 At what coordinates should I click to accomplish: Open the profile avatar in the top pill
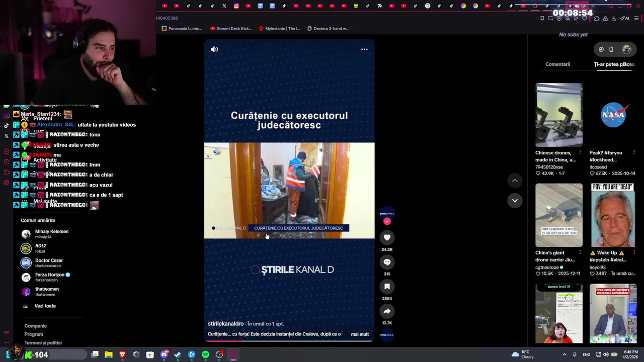point(626,49)
